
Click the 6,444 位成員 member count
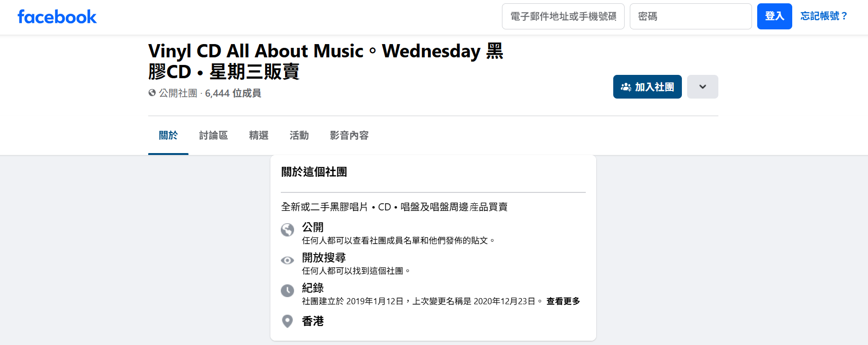pos(233,93)
